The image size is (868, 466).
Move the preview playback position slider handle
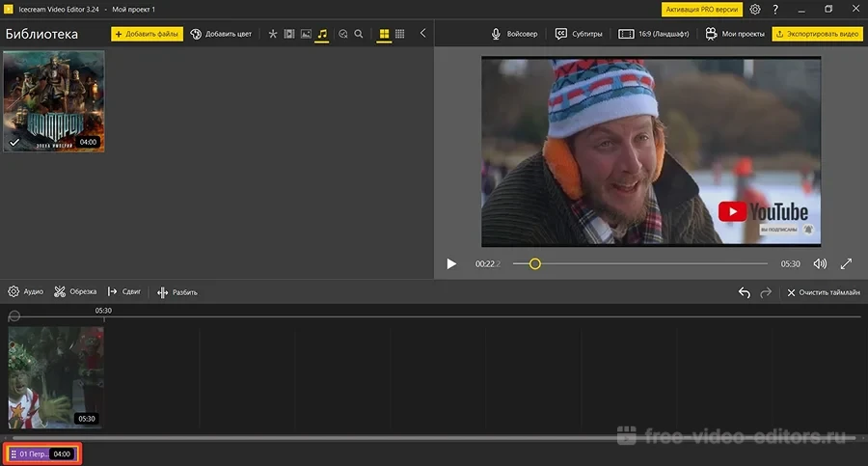click(x=534, y=263)
